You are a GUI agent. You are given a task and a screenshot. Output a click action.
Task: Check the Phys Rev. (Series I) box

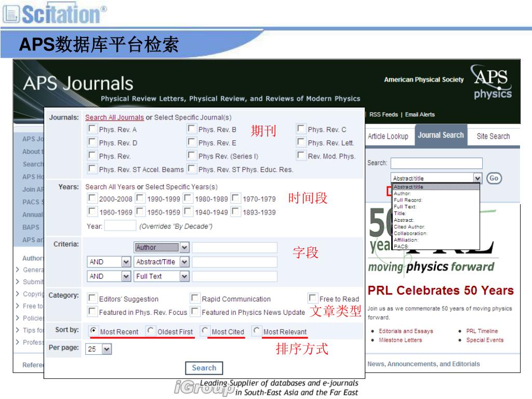(192, 156)
